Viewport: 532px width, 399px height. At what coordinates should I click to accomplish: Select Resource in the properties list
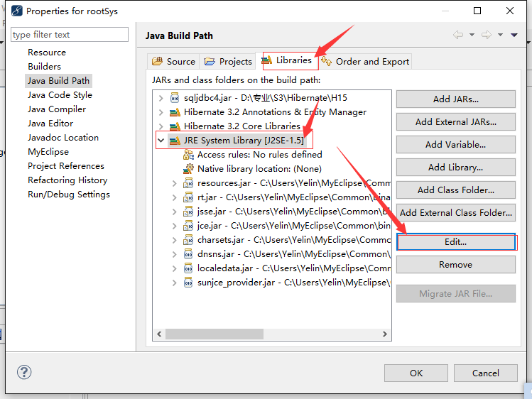pyautogui.click(x=47, y=53)
